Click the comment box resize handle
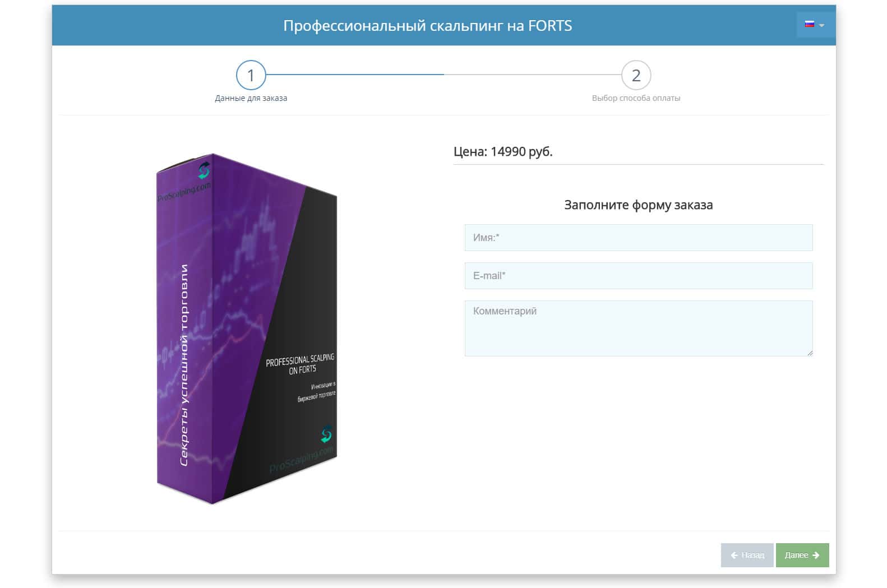The width and height of the screenshot is (887, 588). 809,353
